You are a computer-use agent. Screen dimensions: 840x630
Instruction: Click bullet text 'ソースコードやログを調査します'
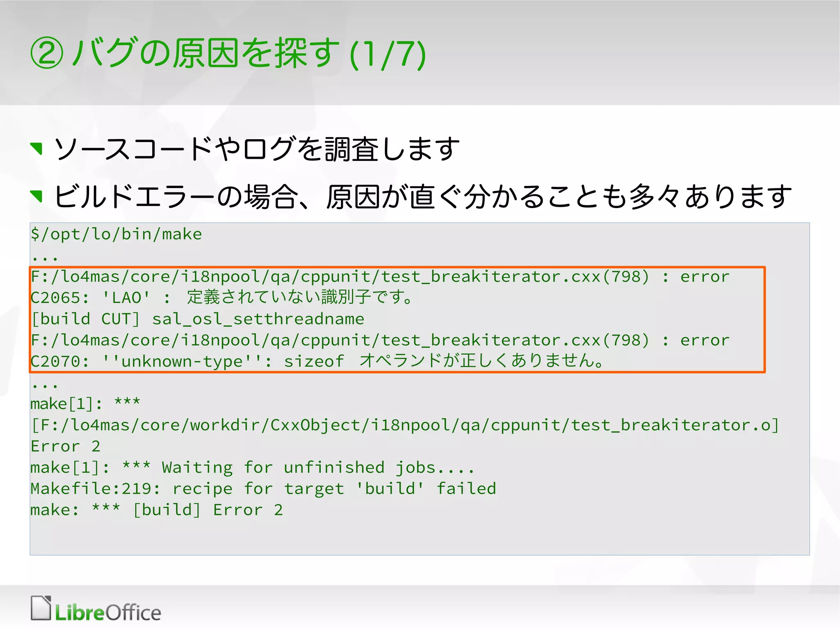point(257,149)
